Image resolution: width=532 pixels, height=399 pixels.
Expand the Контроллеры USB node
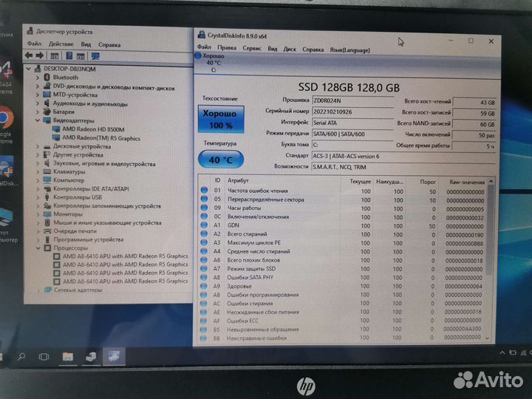pos(38,197)
